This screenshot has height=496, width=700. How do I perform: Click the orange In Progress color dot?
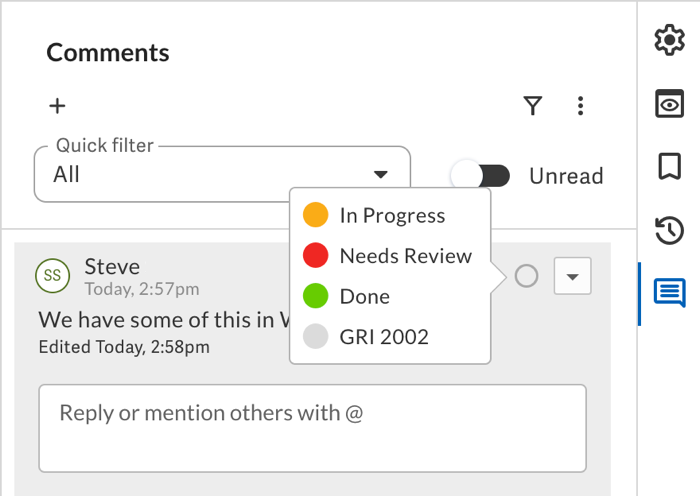316,215
